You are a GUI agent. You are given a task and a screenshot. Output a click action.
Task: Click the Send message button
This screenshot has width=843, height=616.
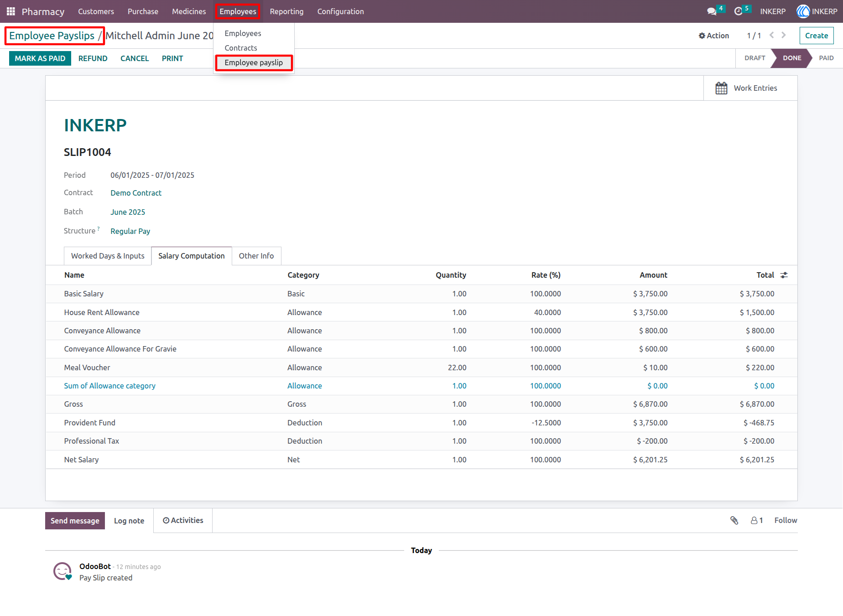coord(75,521)
